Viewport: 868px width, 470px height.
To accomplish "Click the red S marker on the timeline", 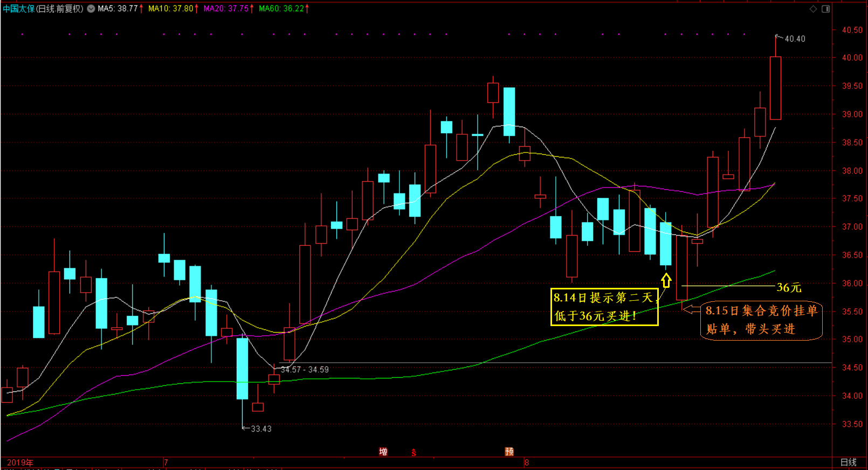I will click(414, 452).
